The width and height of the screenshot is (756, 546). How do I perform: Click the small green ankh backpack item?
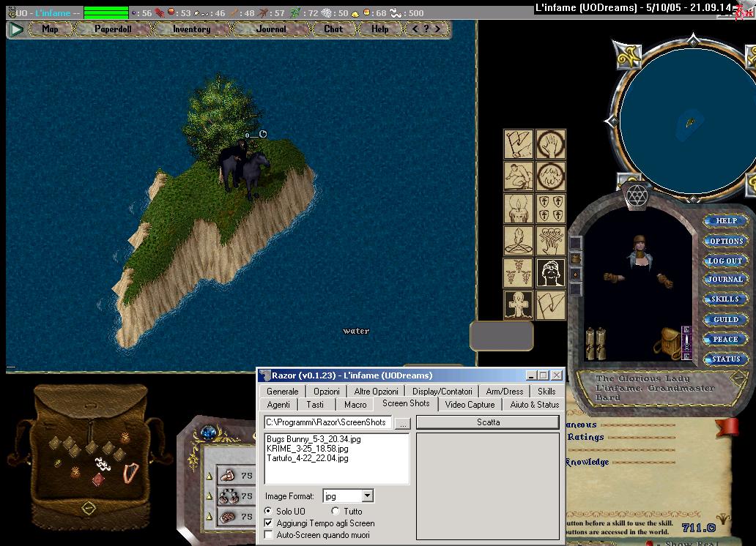coord(57,463)
